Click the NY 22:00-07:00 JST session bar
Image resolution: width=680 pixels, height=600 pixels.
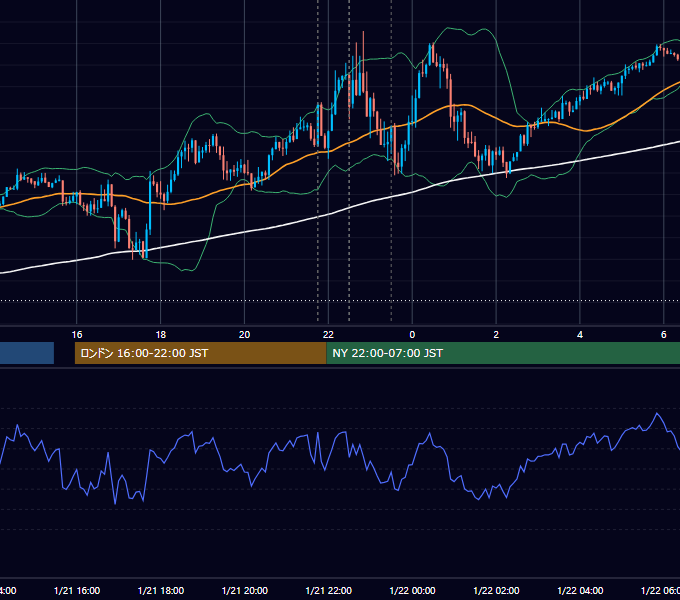coord(503,353)
